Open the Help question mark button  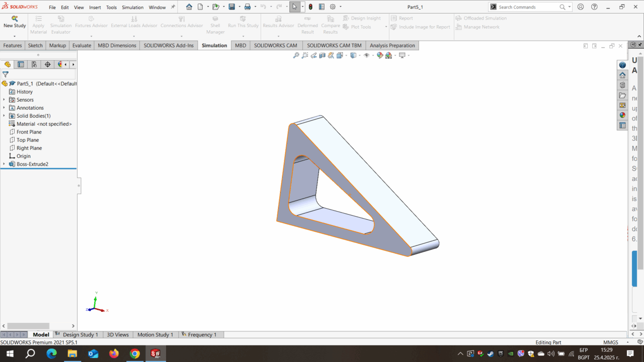595,7
